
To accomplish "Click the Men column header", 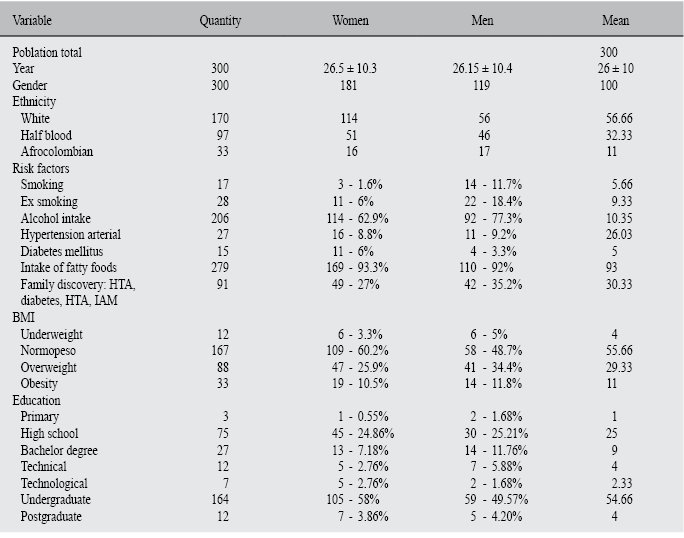I will pos(486,20).
